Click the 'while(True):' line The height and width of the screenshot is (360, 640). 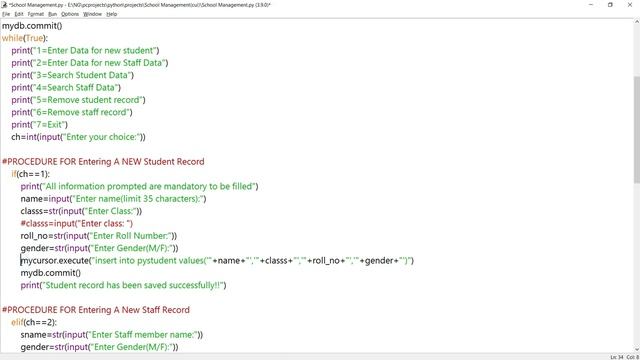25,38
